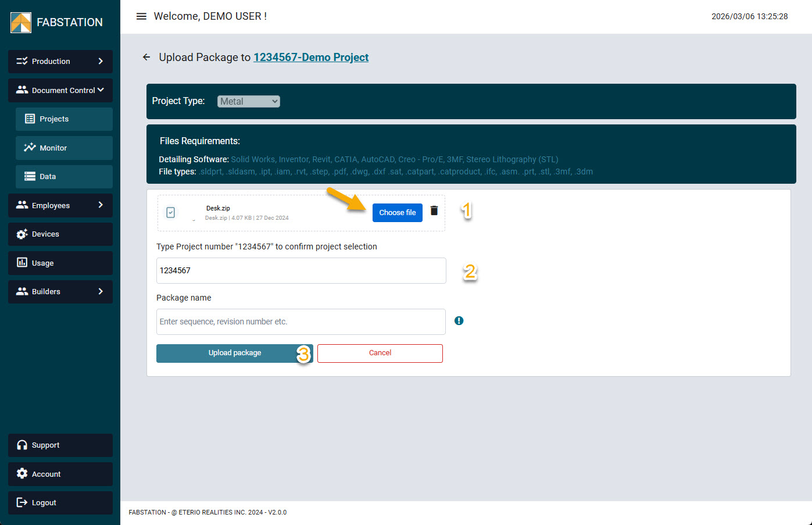Open Account settings
The width and height of the screenshot is (812, 525).
point(60,474)
